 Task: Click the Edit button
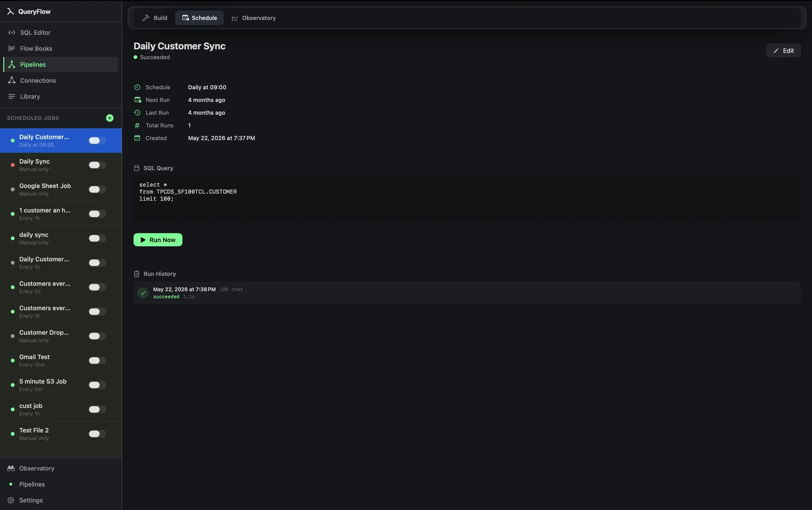pos(783,51)
